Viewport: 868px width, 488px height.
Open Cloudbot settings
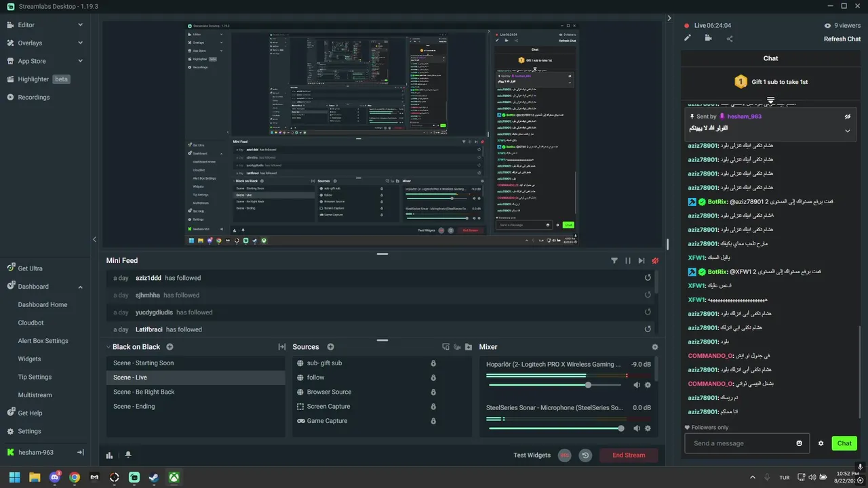tap(31, 323)
